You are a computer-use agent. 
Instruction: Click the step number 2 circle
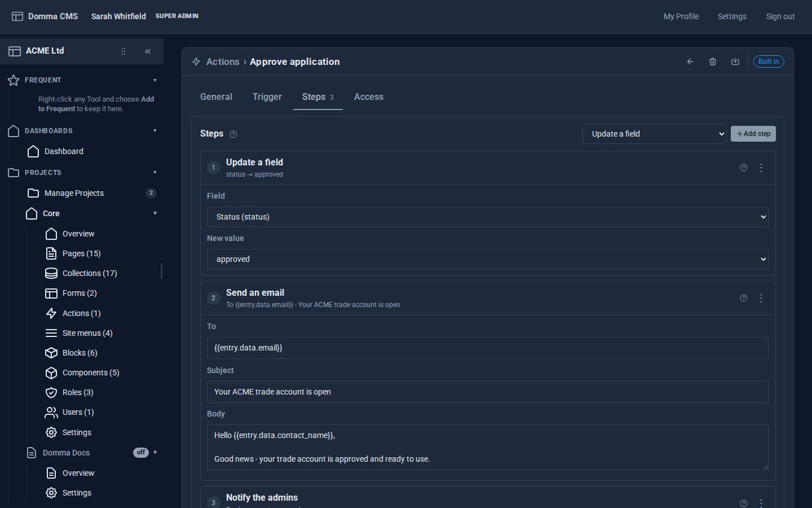[x=213, y=298]
